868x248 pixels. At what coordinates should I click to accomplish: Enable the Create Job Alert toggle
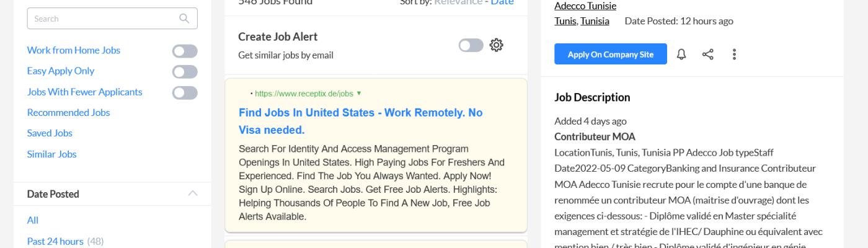click(x=471, y=45)
